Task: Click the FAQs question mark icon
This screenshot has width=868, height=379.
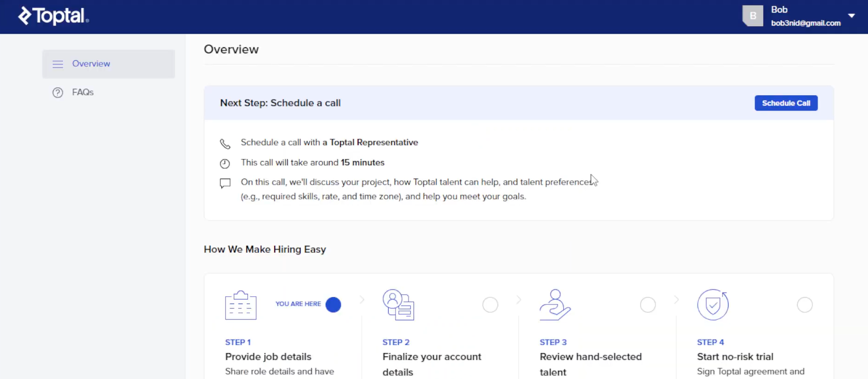Action: point(58,93)
